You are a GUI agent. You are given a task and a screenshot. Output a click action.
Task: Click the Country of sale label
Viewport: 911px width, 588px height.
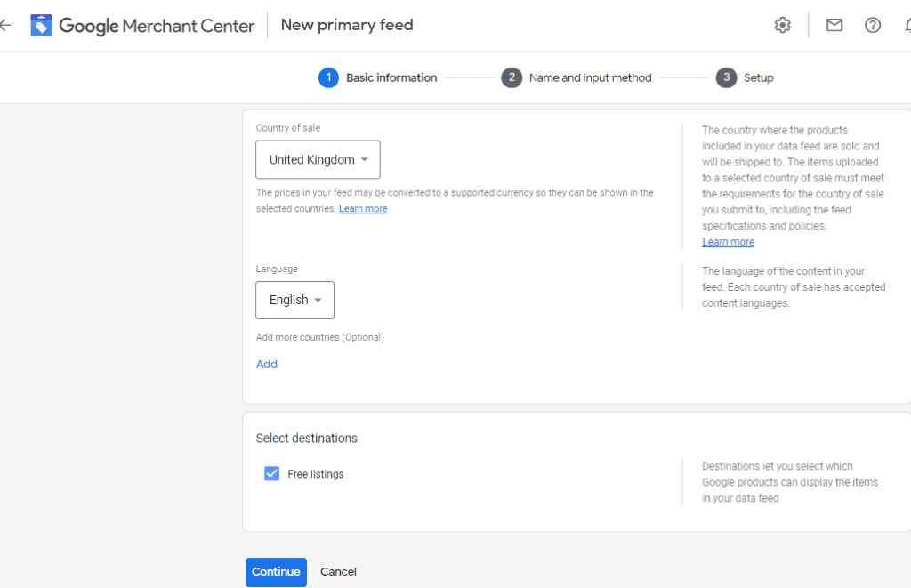coord(287,128)
